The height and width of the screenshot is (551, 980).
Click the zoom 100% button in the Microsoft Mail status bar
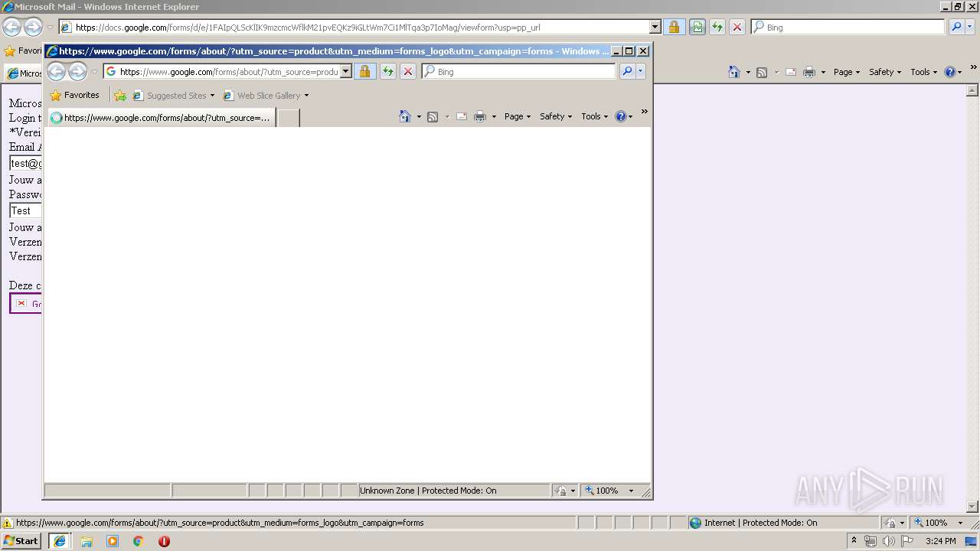coord(930,523)
